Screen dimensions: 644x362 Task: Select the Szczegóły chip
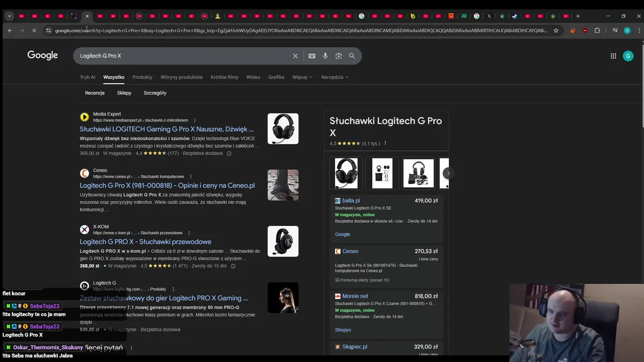click(x=155, y=93)
